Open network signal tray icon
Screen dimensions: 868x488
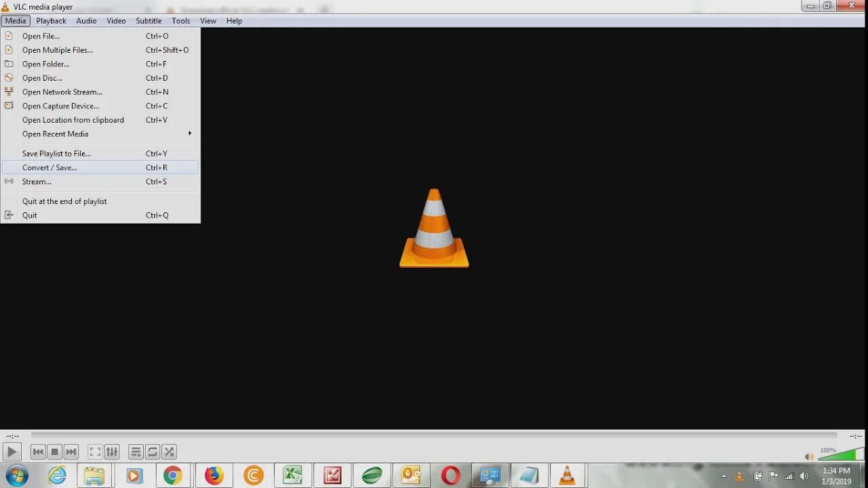(789, 476)
